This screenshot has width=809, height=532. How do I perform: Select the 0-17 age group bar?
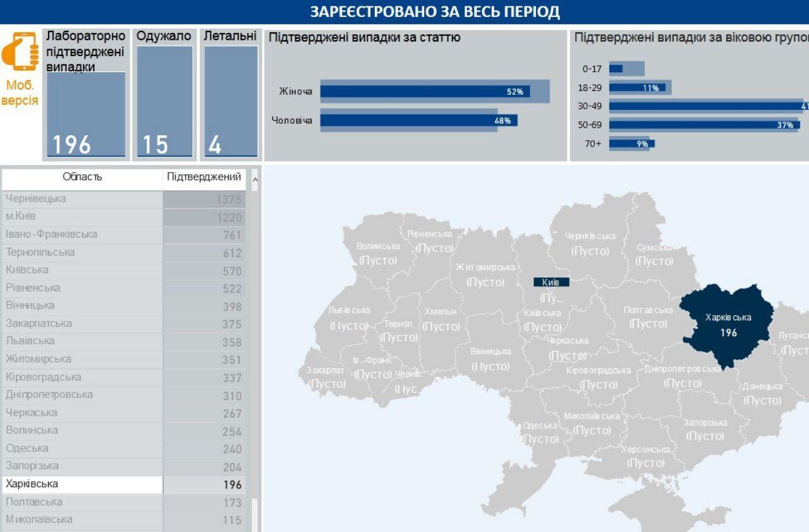tap(616, 69)
